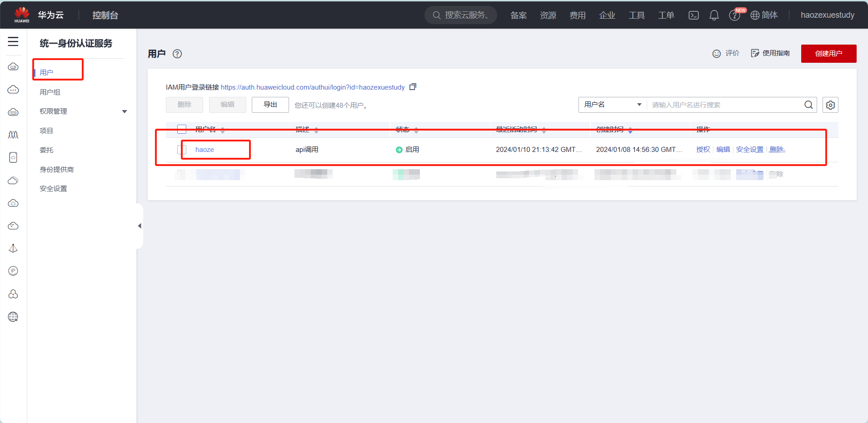Click the globe with W icon
The image size is (868, 423).
tap(13, 317)
